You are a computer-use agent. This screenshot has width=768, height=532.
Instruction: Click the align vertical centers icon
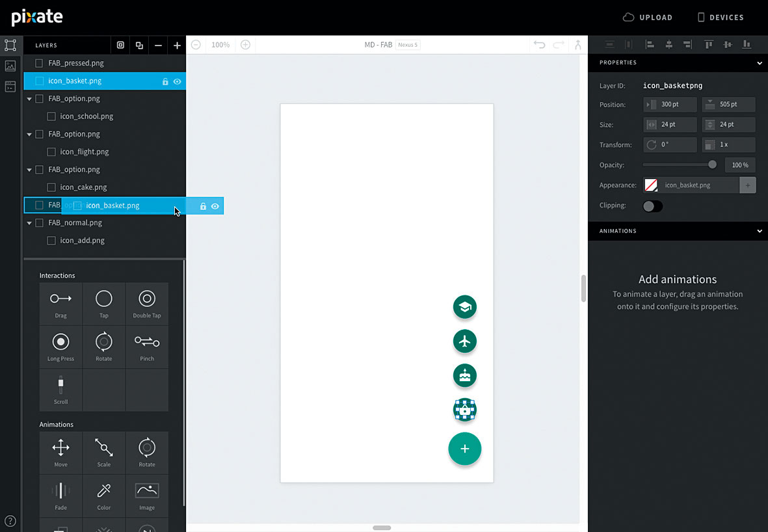point(728,45)
